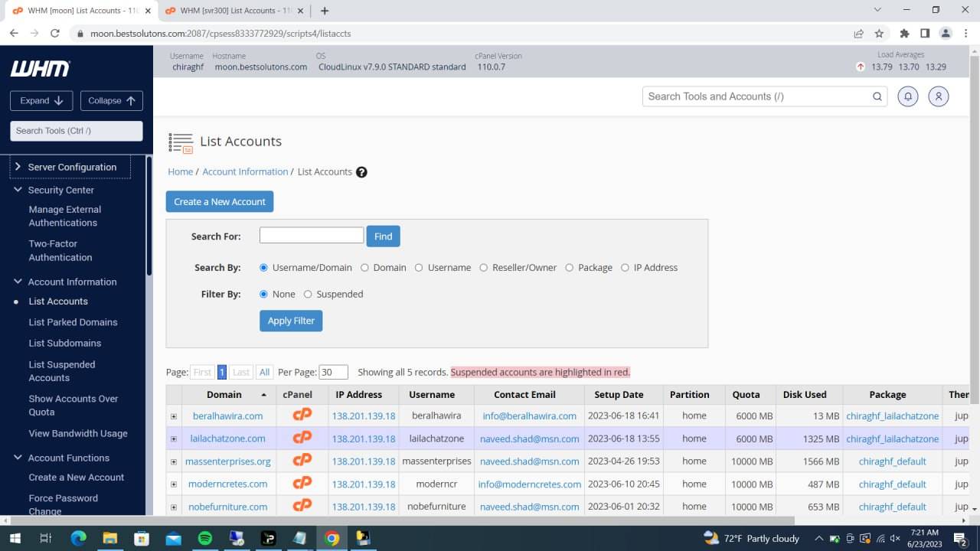Click the magnifier icon in search bar

tap(877, 96)
